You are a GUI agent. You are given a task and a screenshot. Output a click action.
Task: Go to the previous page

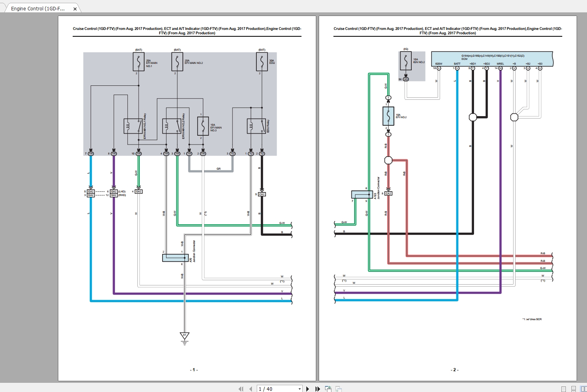coord(251,389)
